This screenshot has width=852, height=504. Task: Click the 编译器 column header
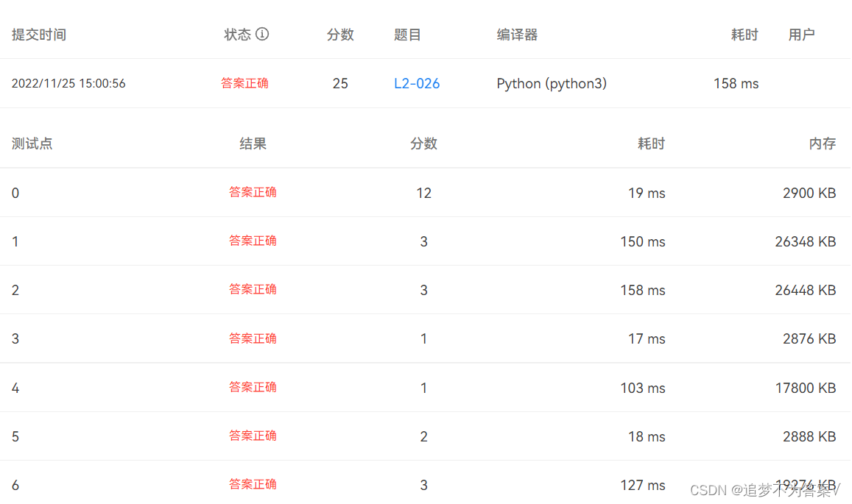517,34
